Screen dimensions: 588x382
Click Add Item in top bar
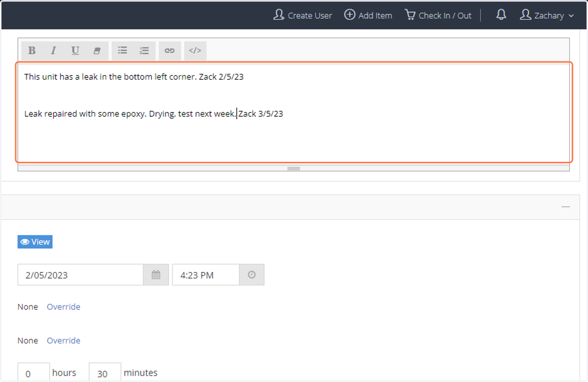[368, 15]
